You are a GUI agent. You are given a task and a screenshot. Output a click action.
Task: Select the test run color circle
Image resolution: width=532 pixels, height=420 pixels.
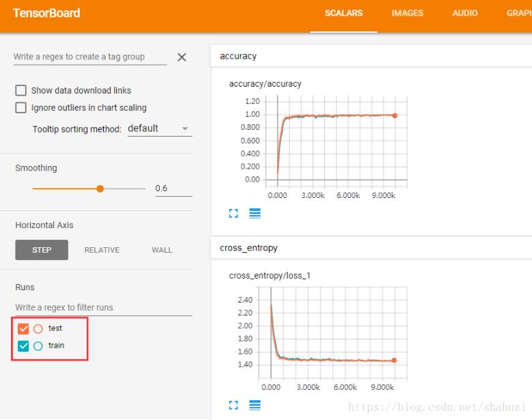click(x=38, y=328)
